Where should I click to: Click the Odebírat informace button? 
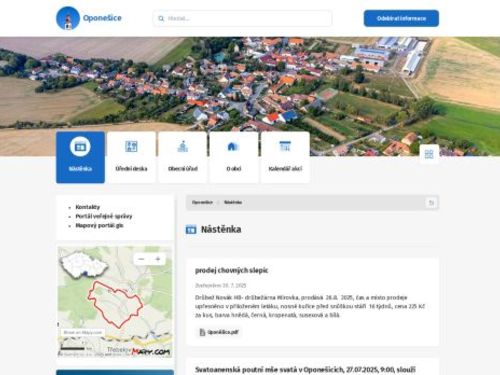coord(401,18)
